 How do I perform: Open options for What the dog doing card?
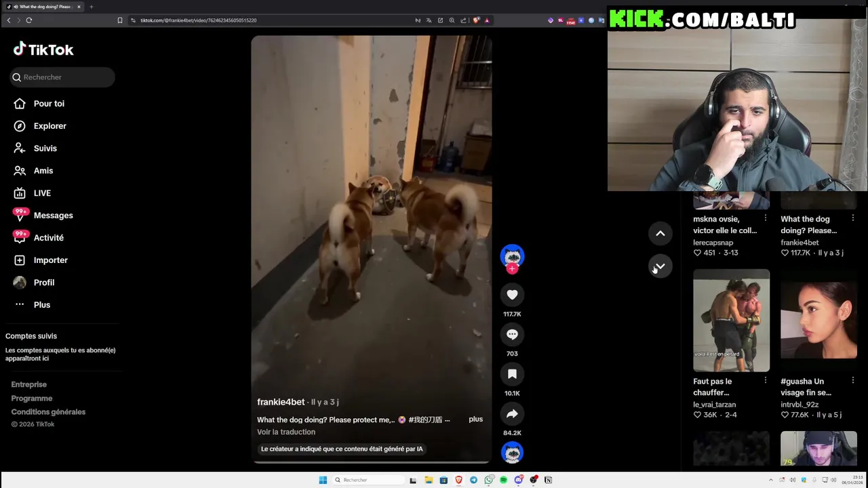pos(852,218)
